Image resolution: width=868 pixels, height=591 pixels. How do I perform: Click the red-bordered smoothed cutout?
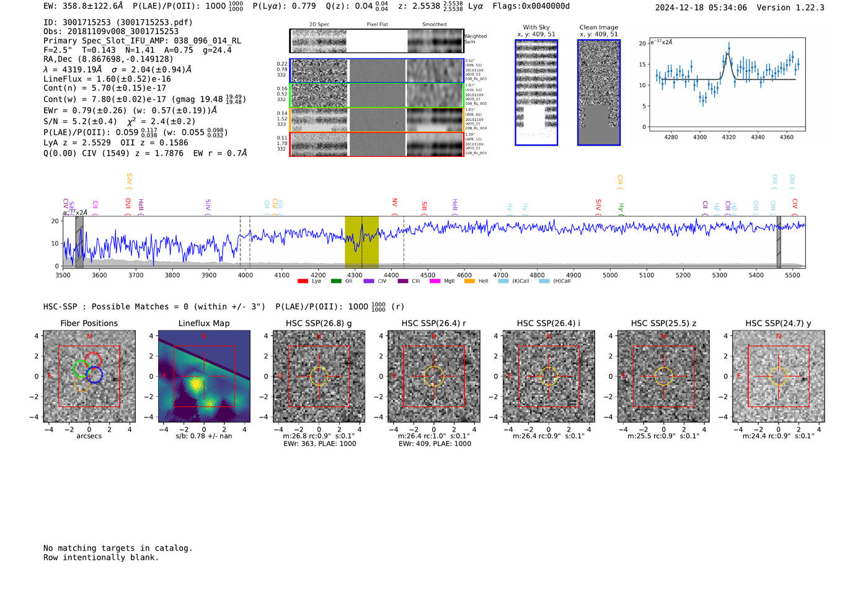point(435,144)
